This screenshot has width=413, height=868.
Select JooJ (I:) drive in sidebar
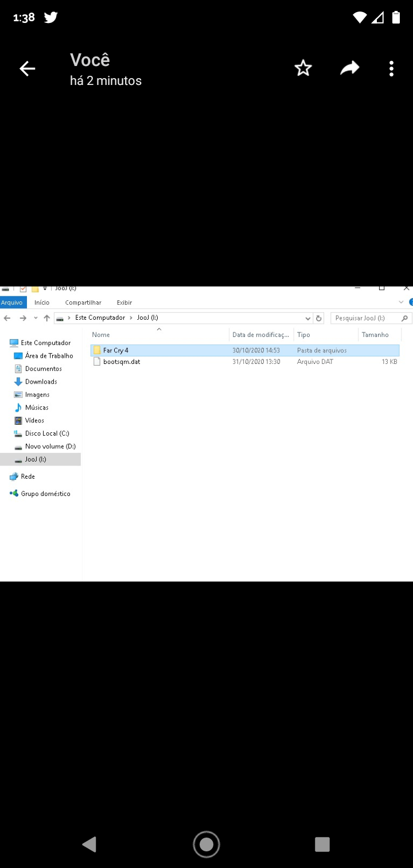(40, 459)
